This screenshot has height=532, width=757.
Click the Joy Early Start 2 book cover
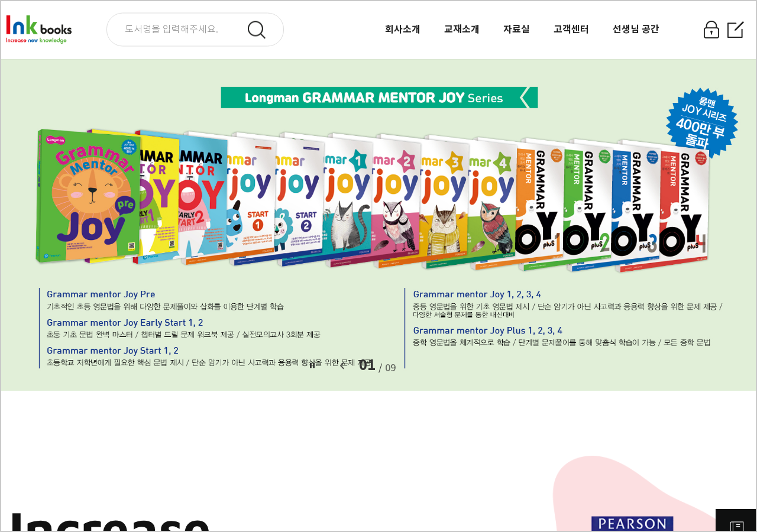tap(204, 197)
